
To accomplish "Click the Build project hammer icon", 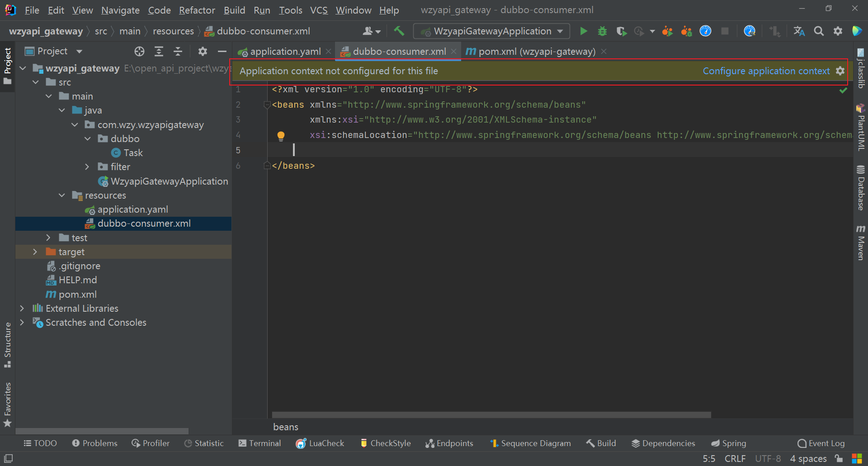I will click(x=399, y=31).
